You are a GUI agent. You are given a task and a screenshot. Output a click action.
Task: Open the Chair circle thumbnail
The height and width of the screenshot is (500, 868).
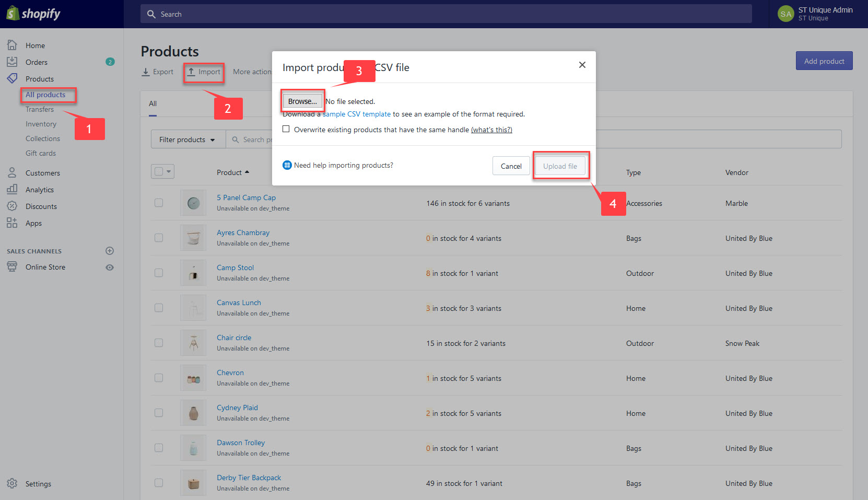click(193, 343)
